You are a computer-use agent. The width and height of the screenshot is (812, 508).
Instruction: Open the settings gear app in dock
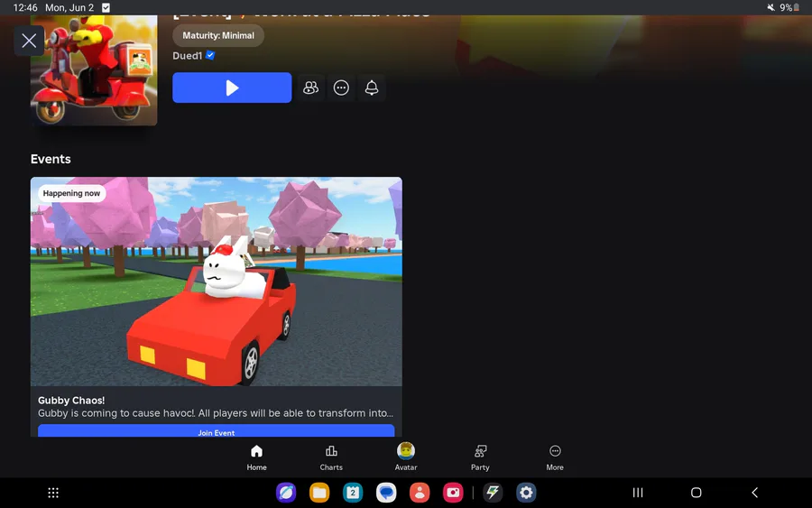[526, 493]
